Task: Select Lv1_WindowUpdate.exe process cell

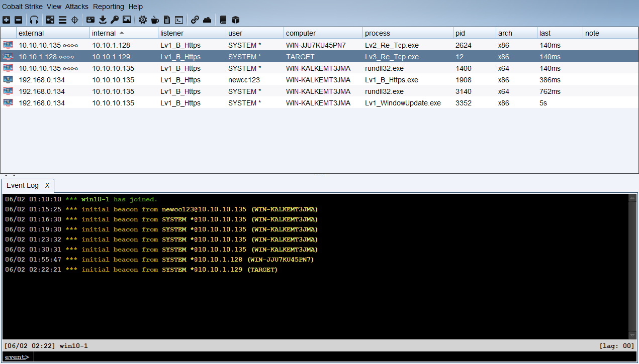Action: (408, 103)
